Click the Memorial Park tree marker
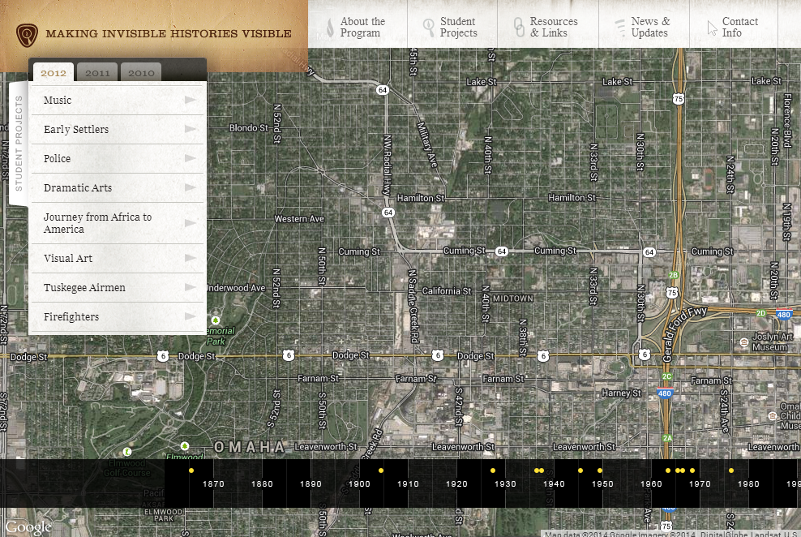801x537 pixels. tap(215, 320)
